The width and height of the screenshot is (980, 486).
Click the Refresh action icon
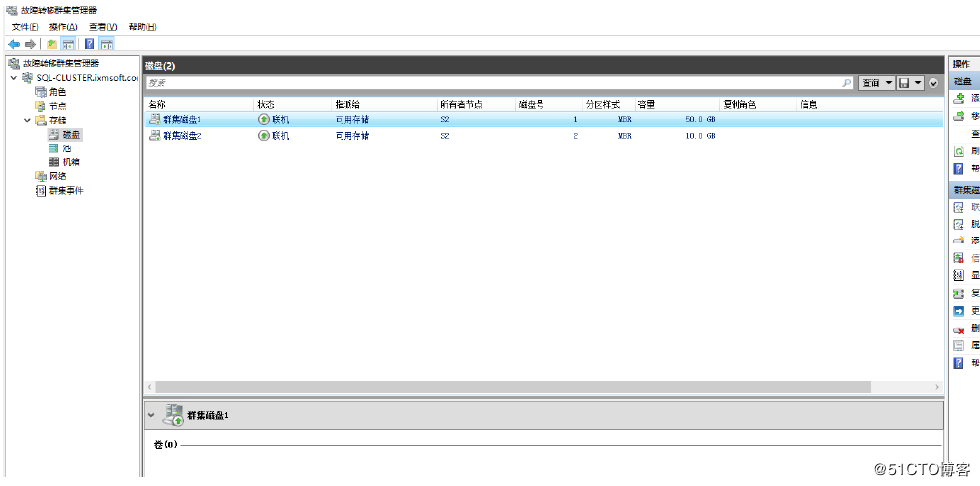[x=959, y=151]
